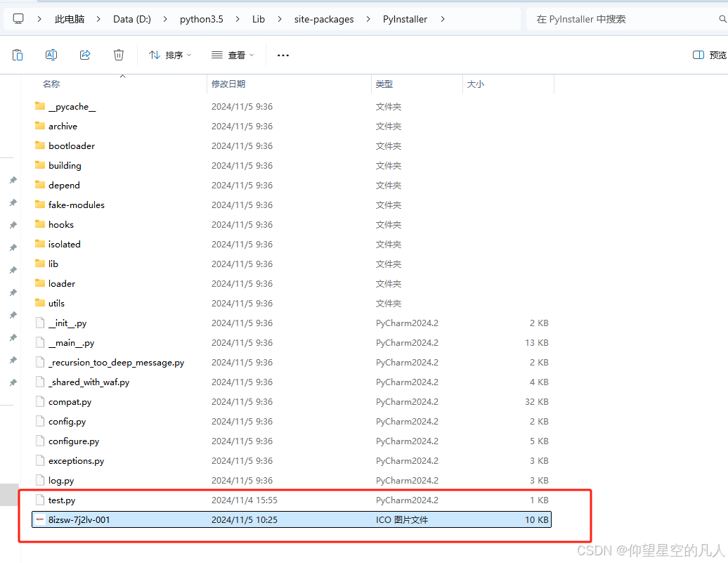Click the 2024/11/5 10:25 date cell

[245, 520]
